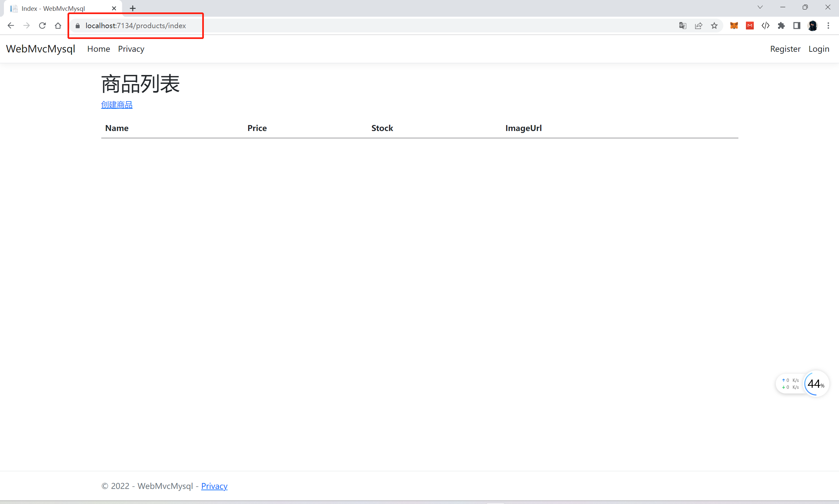Screen dimensions: 839x504
Task: Click the browser back arrow
Action: tap(10, 26)
